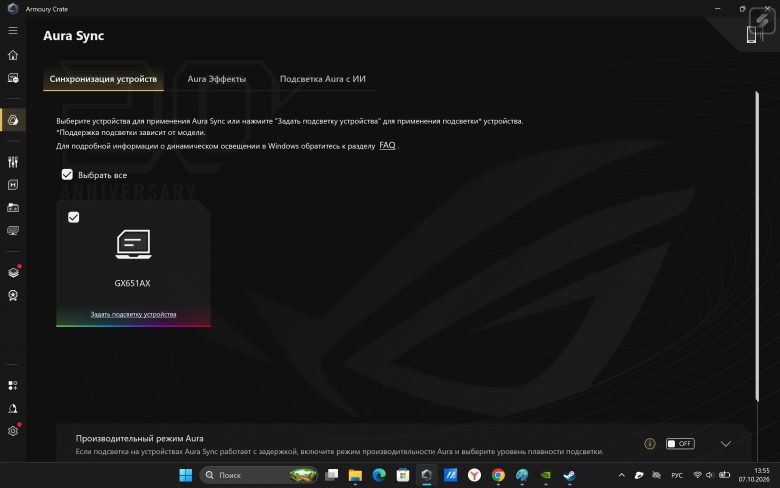Open the medal badge sidebar icon
780x488 pixels.
pyautogui.click(x=13, y=295)
